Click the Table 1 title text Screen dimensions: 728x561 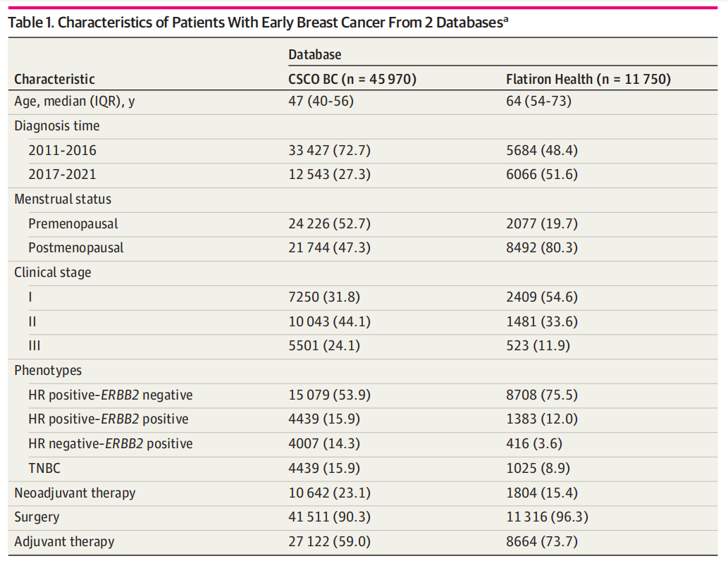click(x=254, y=23)
